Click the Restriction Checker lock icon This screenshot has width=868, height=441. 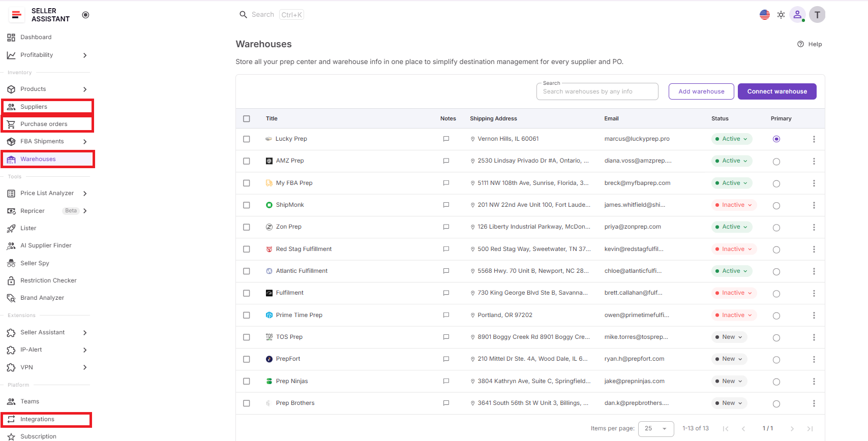click(11, 280)
